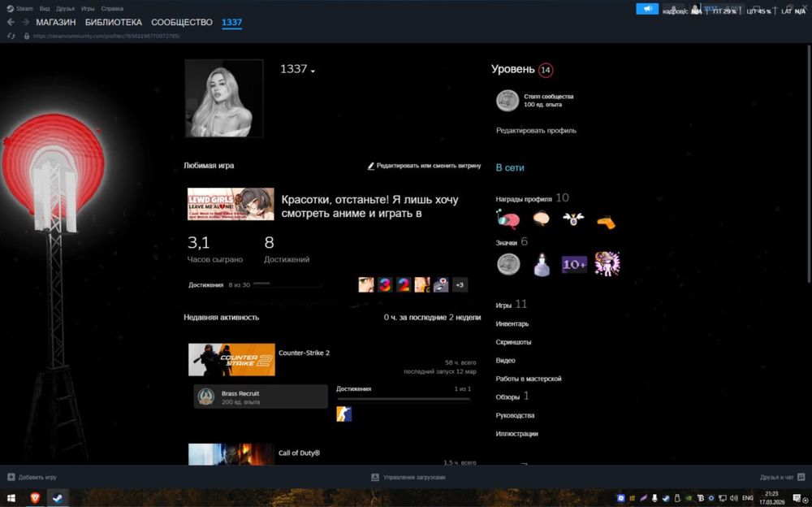Open the Windows Start menu
This screenshot has height=507, width=812.
point(11,498)
